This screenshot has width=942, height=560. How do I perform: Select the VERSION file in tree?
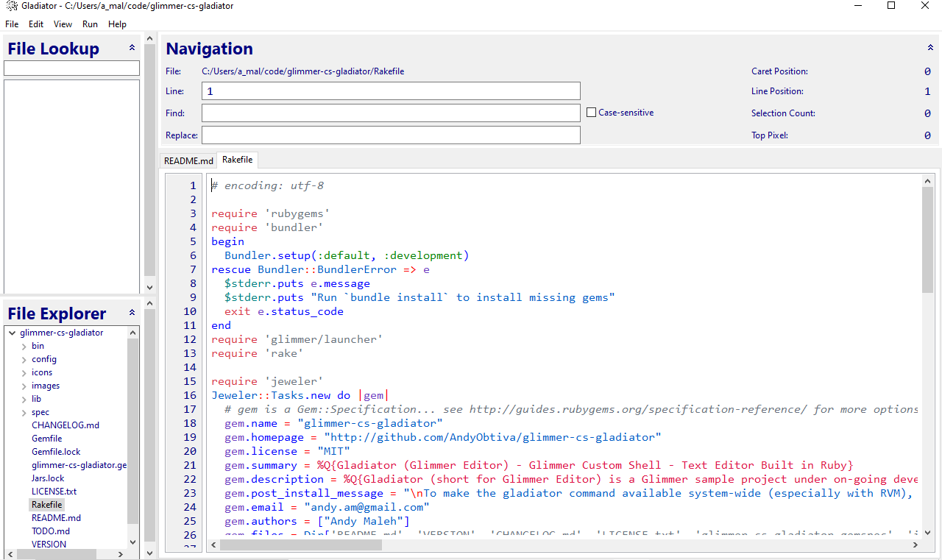[49, 545]
